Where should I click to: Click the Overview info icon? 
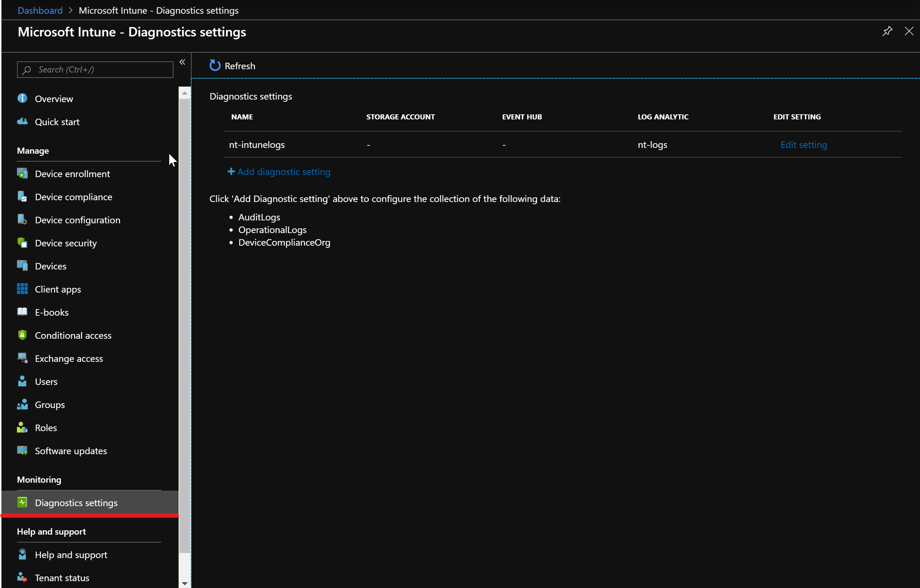[22, 98]
